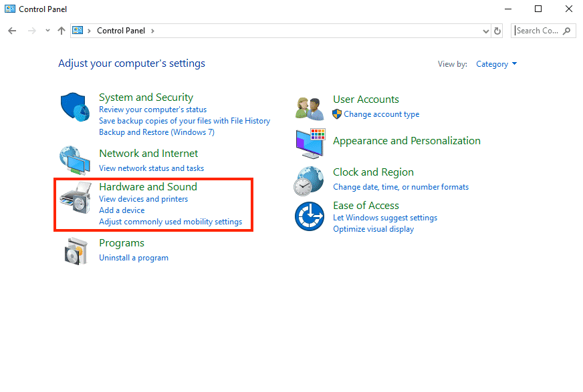Open View devices and printers link
The height and width of the screenshot is (392, 583).
(x=143, y=199)
